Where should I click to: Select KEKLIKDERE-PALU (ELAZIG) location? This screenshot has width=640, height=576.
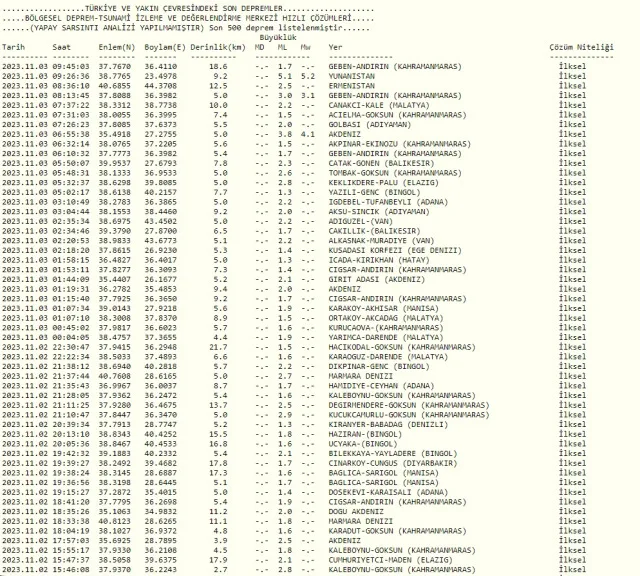click(x=384, y=183)
